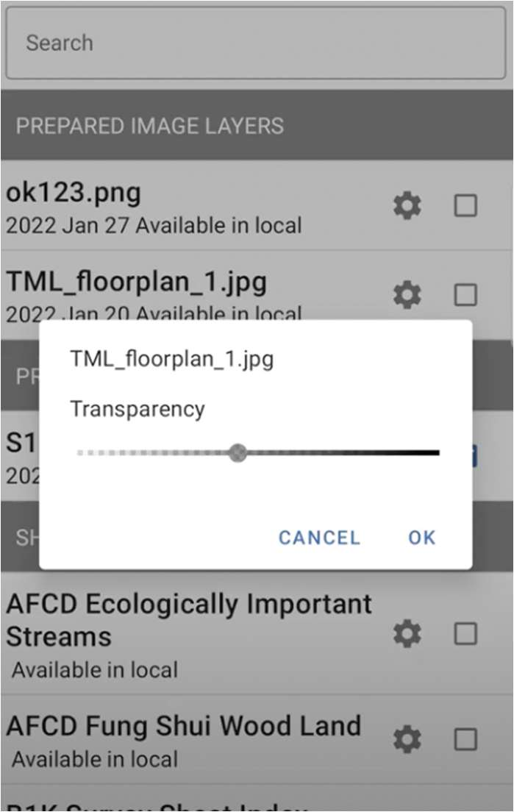The image size is (514, 812).
Task: Check AFCD Ecologically Important Streams checkbox
Action: 465,633
